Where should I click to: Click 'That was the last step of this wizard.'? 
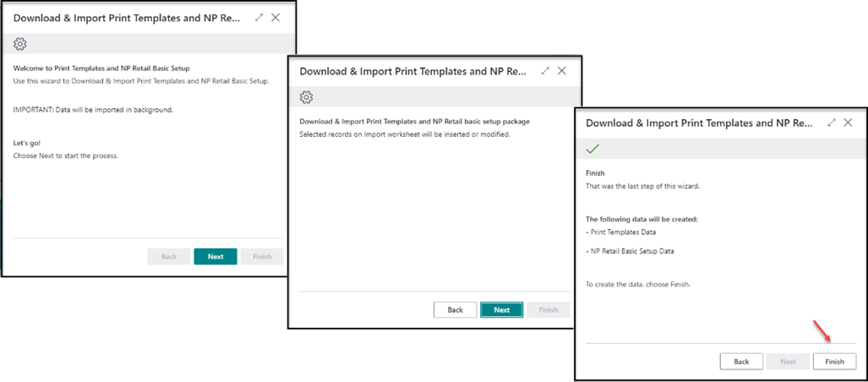642,186
